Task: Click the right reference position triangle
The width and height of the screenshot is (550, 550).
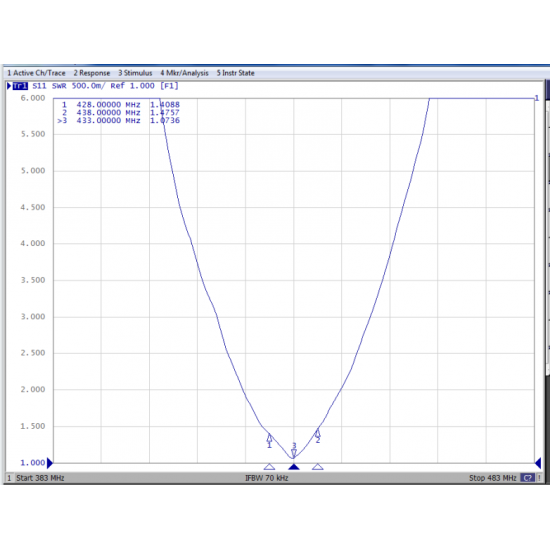Action: [x=538, y=463]
